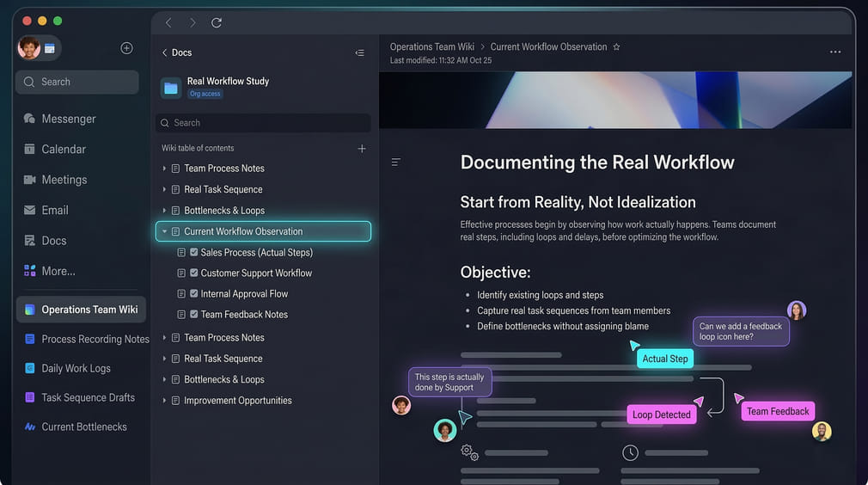Collapse the docs sidebar panel icon
Image resolution: width=868 pixels, height=485 pixels.
tap(359, 53)
